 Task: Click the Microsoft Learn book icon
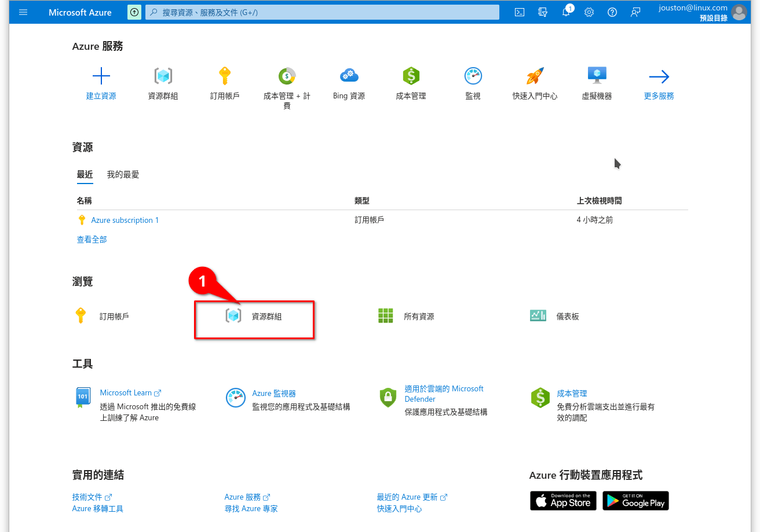pos(83,397)
